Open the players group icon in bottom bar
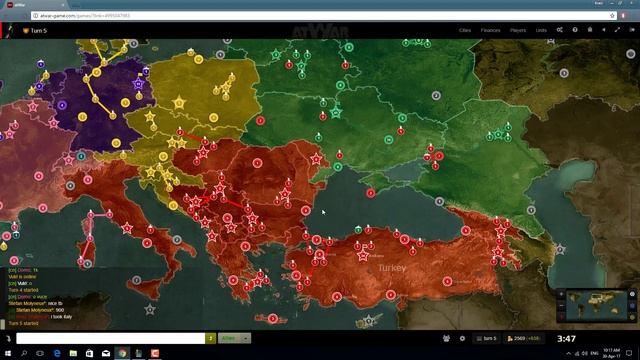 click(446, 338)
